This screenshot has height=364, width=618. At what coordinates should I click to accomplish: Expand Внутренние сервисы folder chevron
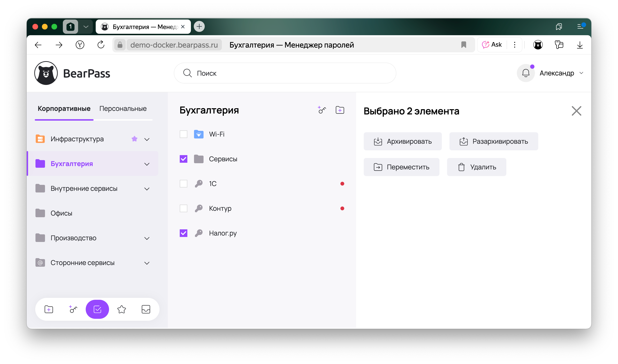pyautogui.click(x=147, y=189)
